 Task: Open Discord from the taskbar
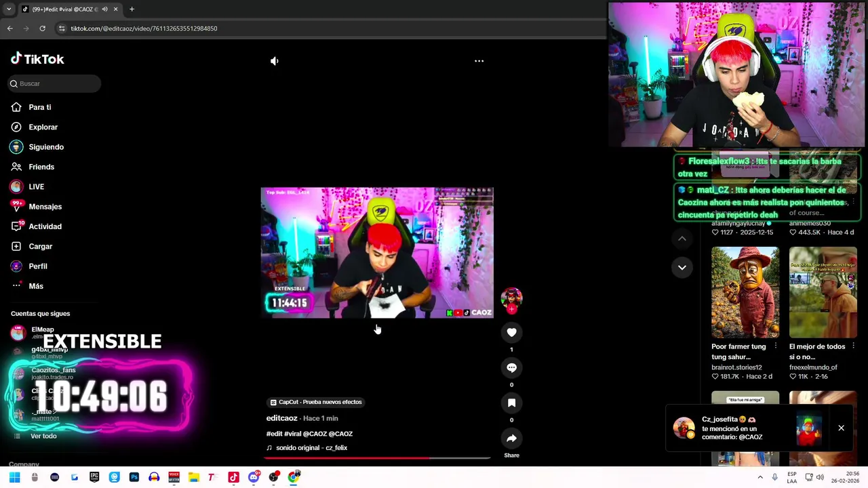coord(254,477)
